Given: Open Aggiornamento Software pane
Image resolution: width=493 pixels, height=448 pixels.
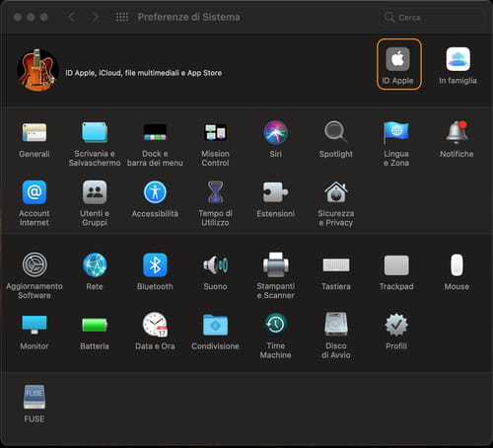Looking at the screenshot, I should (35, 275).
